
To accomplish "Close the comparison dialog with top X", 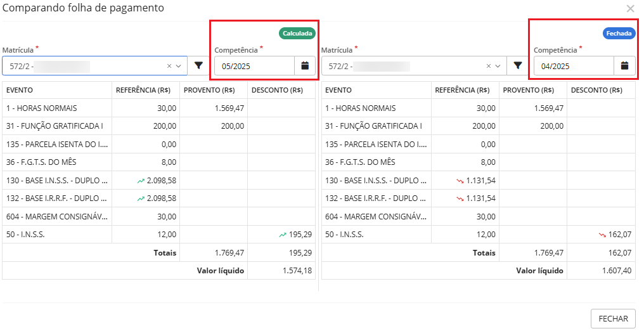I will click(x=630, y=9).
